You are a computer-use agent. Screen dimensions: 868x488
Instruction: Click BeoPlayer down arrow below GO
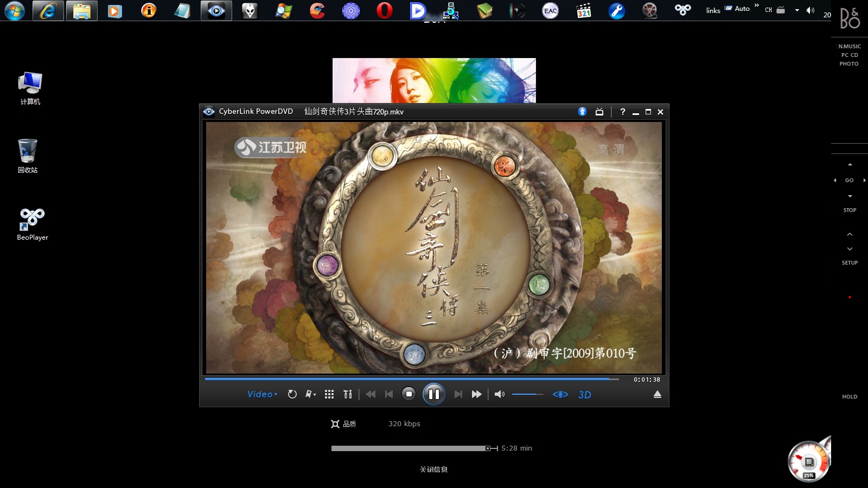coord(850,196)
